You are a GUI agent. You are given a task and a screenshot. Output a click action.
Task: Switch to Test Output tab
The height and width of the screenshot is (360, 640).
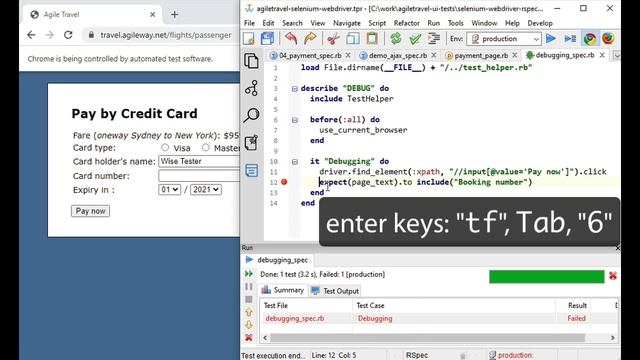pyautogui.click(x=336, y=291)
